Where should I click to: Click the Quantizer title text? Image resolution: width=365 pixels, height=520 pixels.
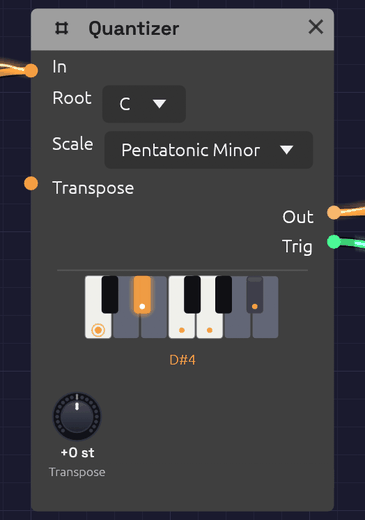tap(134, 29)
